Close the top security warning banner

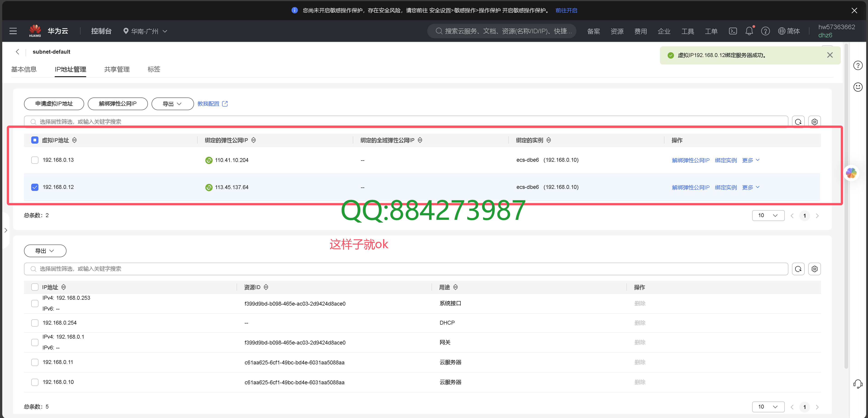tap(854, 10)
